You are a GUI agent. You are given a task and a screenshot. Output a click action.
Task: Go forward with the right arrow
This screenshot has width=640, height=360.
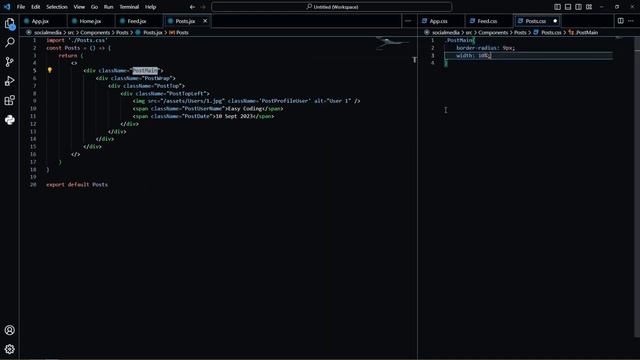(203, 7)
